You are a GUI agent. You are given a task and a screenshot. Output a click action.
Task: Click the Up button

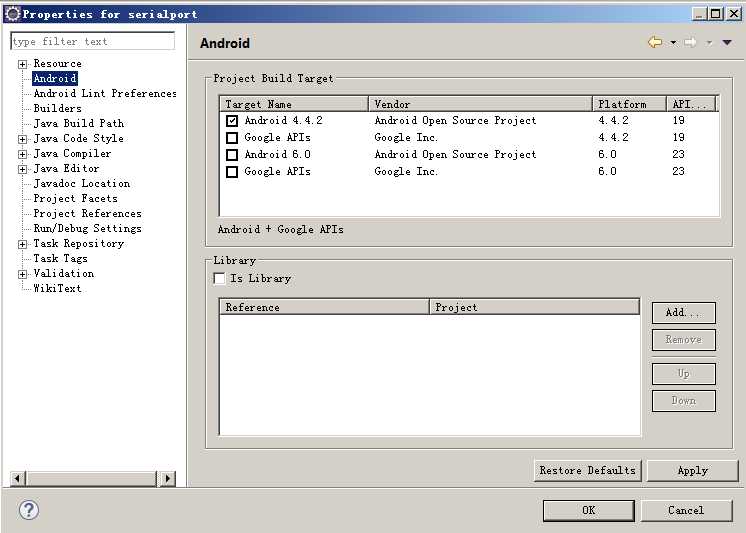(684, 374)
